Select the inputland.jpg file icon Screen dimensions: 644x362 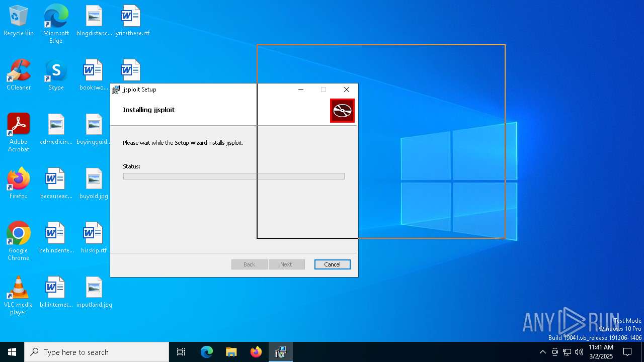pos(94,292)
